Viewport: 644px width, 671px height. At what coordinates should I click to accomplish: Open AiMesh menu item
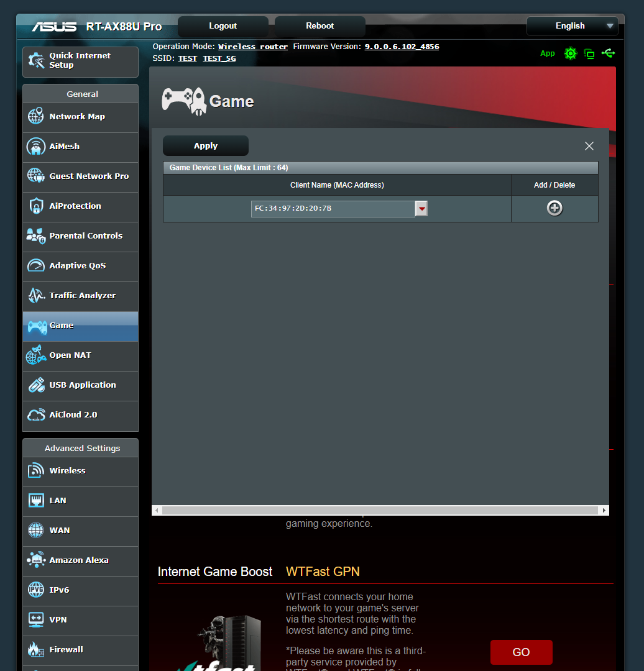point(81,147)
